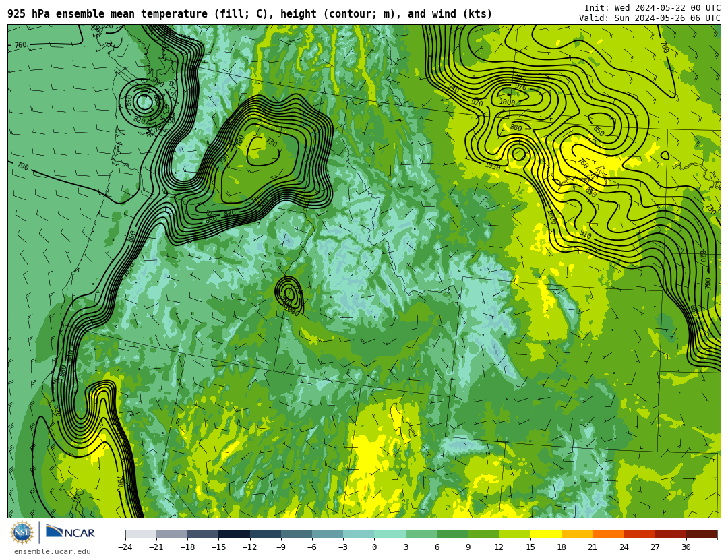
Task: Click the '910' height contour label
Action: pos(586,235)
